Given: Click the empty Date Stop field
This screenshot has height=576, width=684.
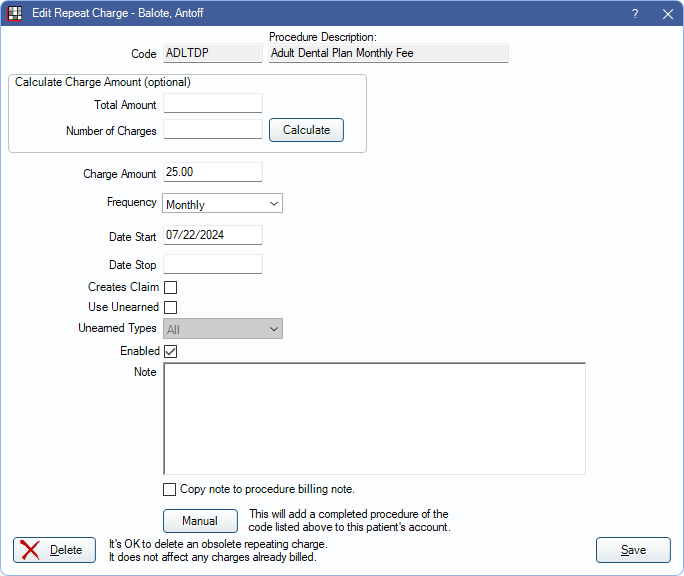Looking at the screenshot, I should coord(212,265).
